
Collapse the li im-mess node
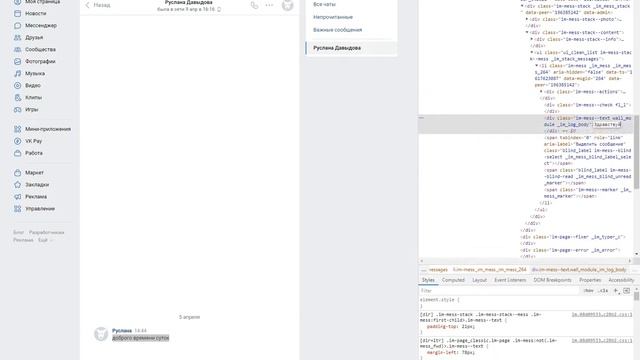[x=537, y=65]
